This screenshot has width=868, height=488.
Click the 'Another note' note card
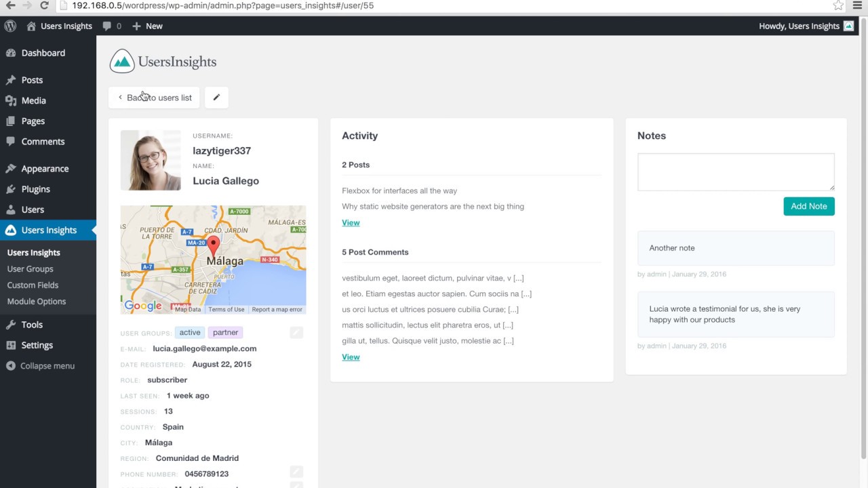[736, 248]
